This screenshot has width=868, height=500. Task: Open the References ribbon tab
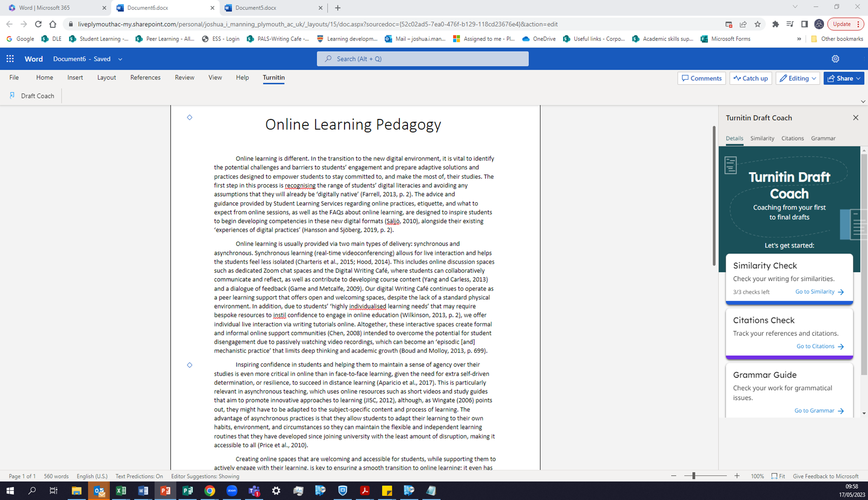coord(145,78)
